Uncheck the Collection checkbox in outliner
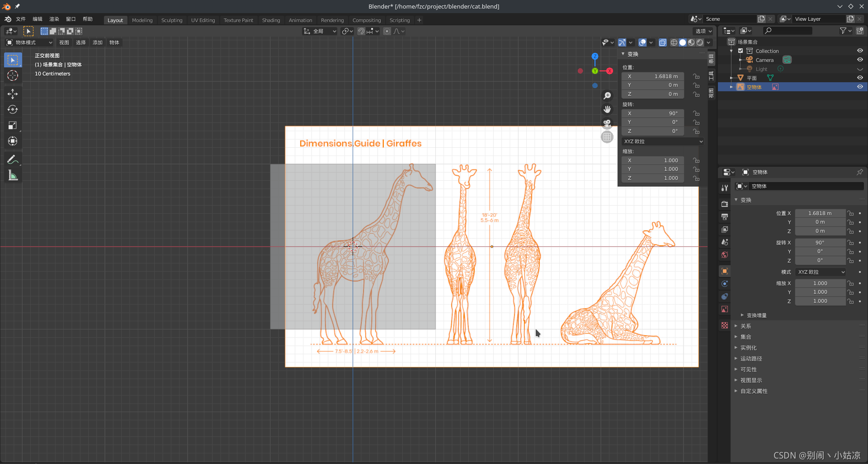868x464 pixels. coord(741,51)
